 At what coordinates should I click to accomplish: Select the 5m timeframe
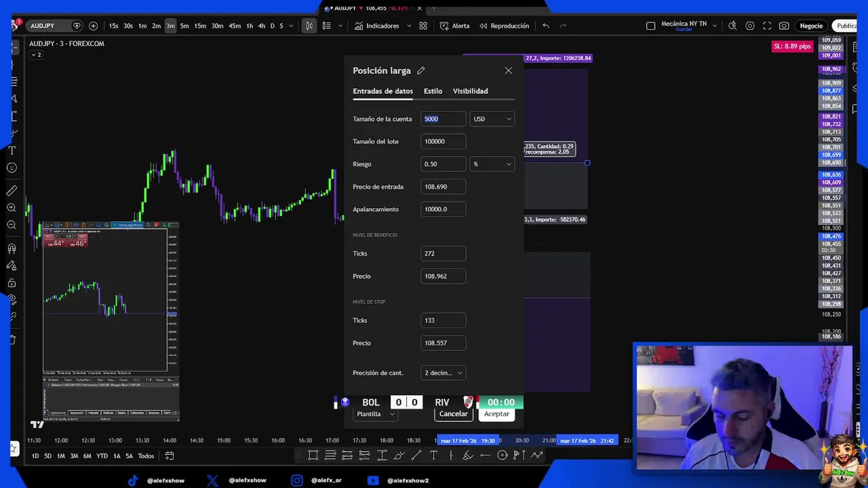coord(184,26)
